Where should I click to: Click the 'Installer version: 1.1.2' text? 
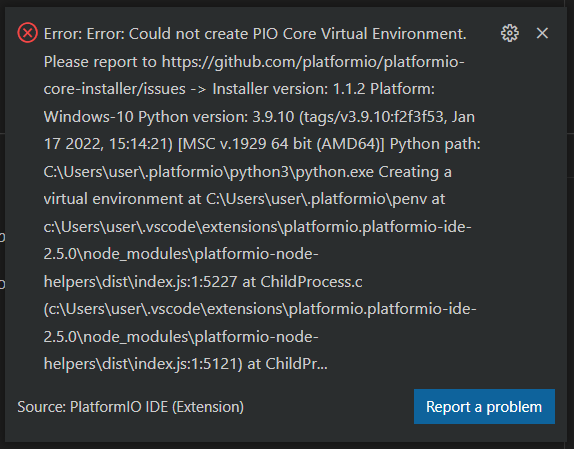pyautogui.click(x=288, y=89)
